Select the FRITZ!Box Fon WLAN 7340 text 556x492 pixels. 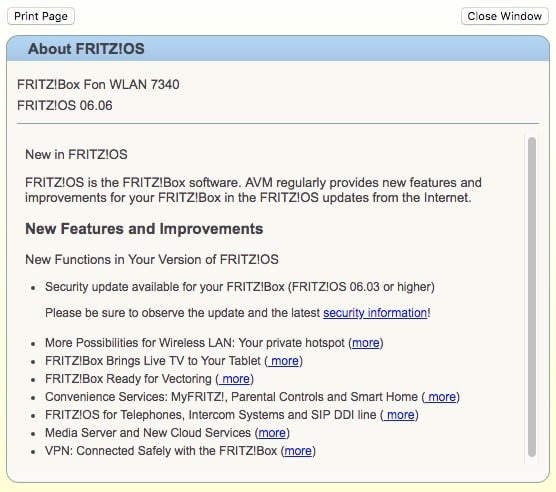tap(98, 84)
